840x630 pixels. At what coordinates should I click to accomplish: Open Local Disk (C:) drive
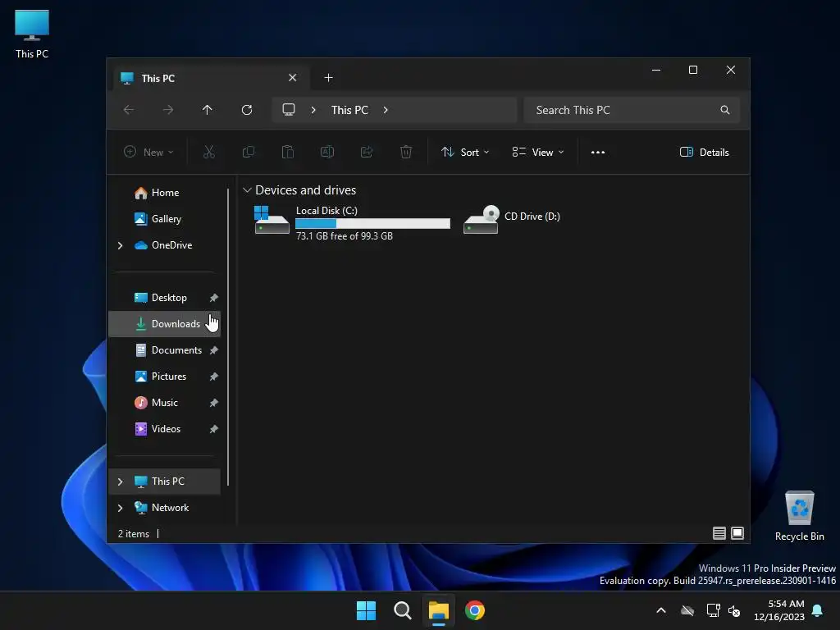(x=351, y=222)
